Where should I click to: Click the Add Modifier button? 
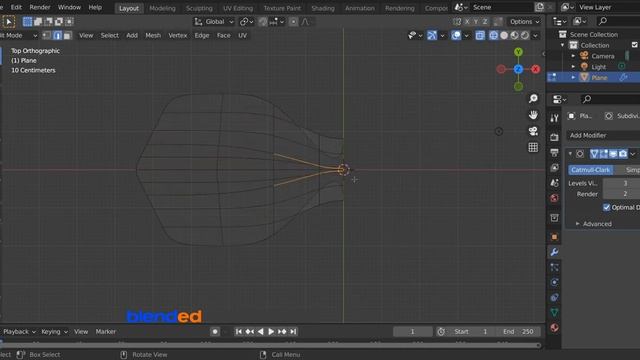(x=603, y=135)
